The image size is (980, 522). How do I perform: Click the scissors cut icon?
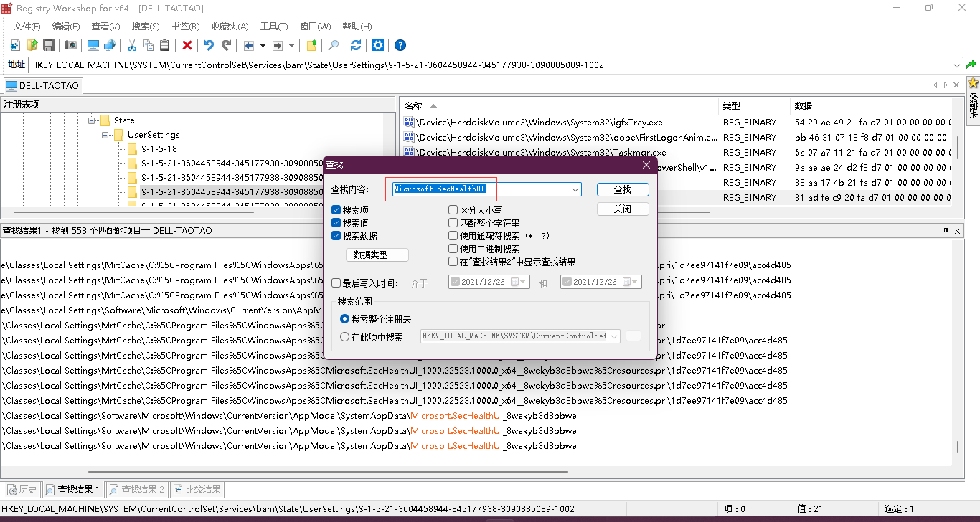132,45
